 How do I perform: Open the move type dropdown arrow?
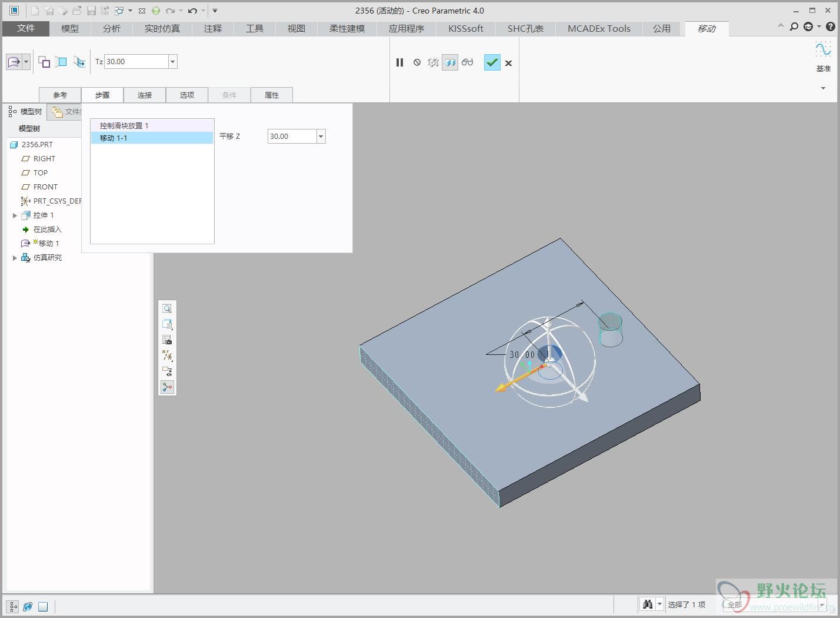26,62
